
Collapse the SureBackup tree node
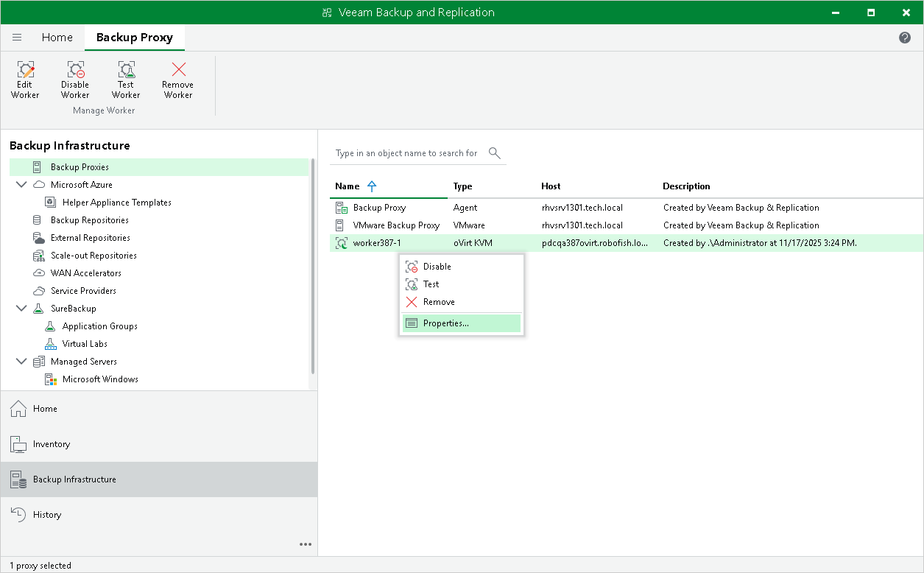[x=21, y=309]
